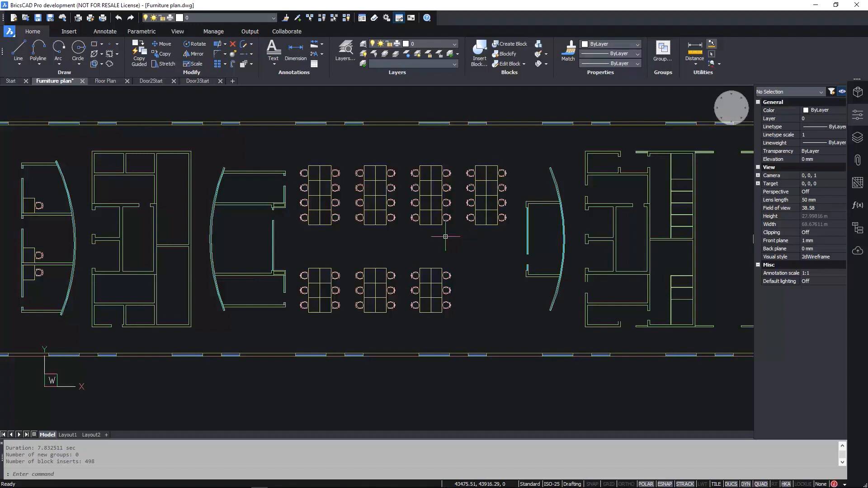Screen dimensions: 868x488
Task: Click the quick select filter icon in Properties panel
Action: tap(831, 92)
